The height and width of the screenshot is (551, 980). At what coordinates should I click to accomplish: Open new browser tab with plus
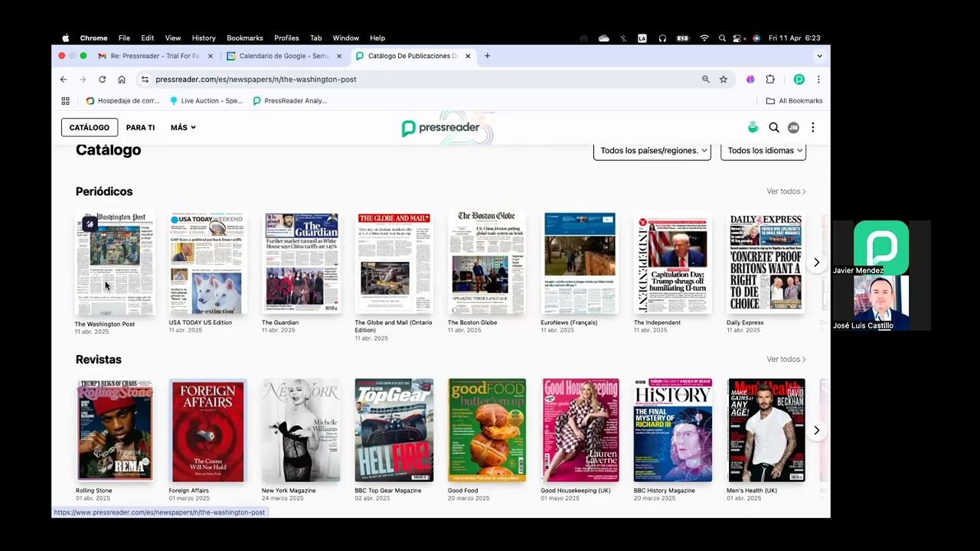[x=487, y=56]
